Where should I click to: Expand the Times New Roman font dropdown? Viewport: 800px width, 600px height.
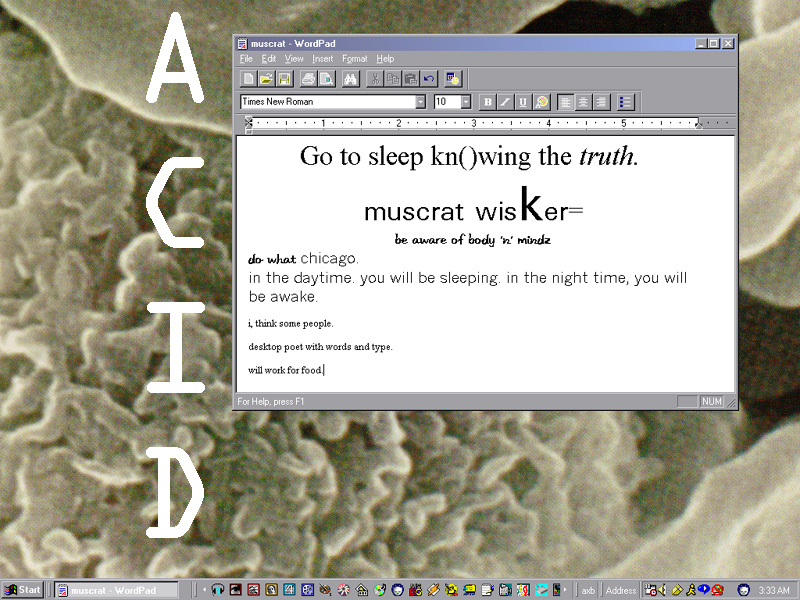click(420, 102)
